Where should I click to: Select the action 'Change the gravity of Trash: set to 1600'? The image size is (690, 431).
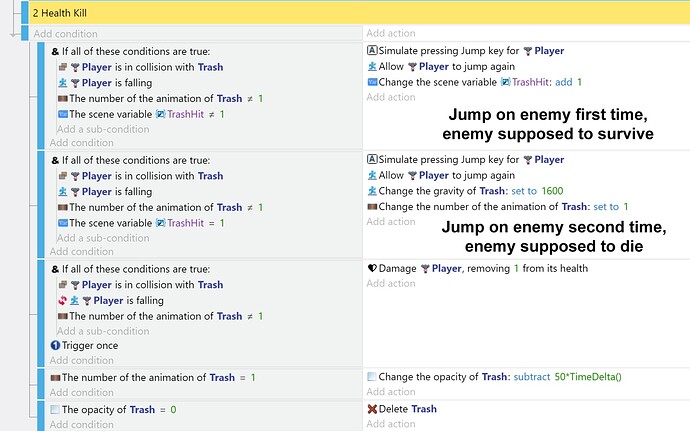click(465, 191)
